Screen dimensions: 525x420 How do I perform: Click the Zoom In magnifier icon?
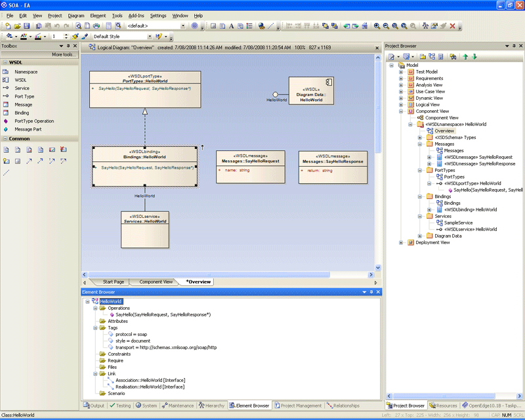(377, 26)
